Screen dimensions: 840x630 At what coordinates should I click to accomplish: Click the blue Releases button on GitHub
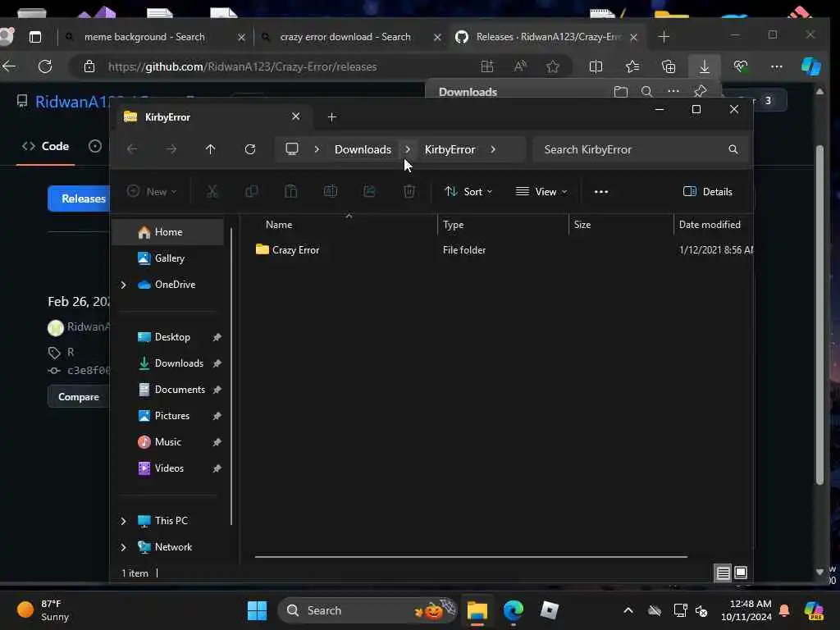pos(79,199)
